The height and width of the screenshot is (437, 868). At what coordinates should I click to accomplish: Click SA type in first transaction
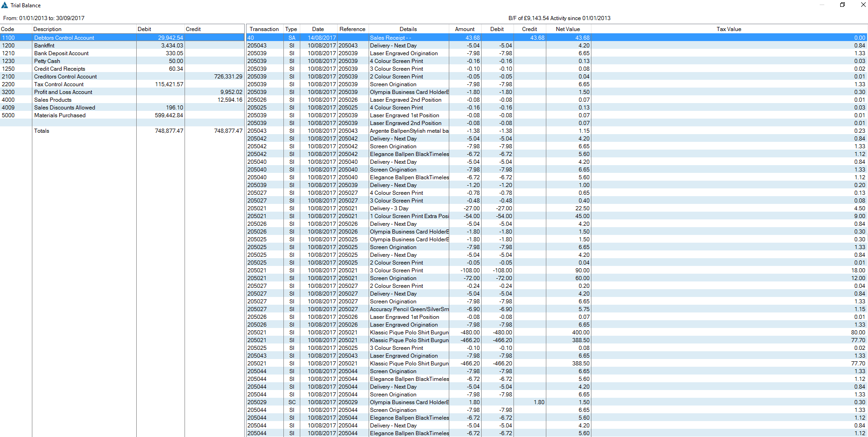292,38
